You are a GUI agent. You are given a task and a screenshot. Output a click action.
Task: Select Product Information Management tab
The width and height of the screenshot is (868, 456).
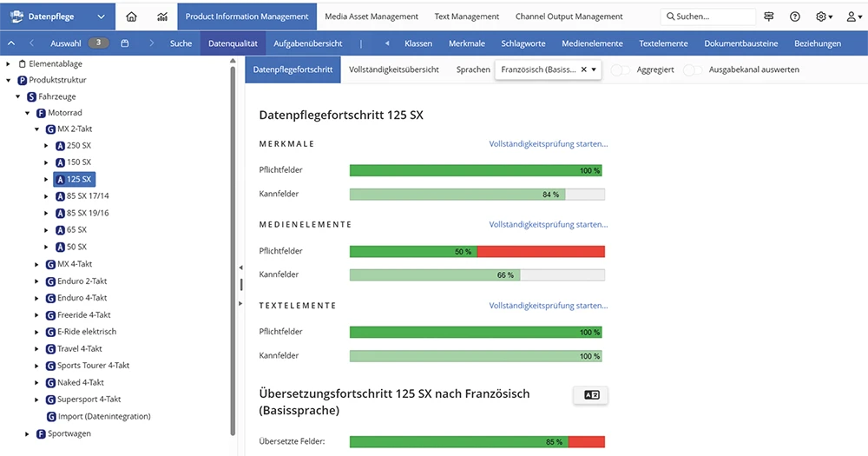coord(247,17)
